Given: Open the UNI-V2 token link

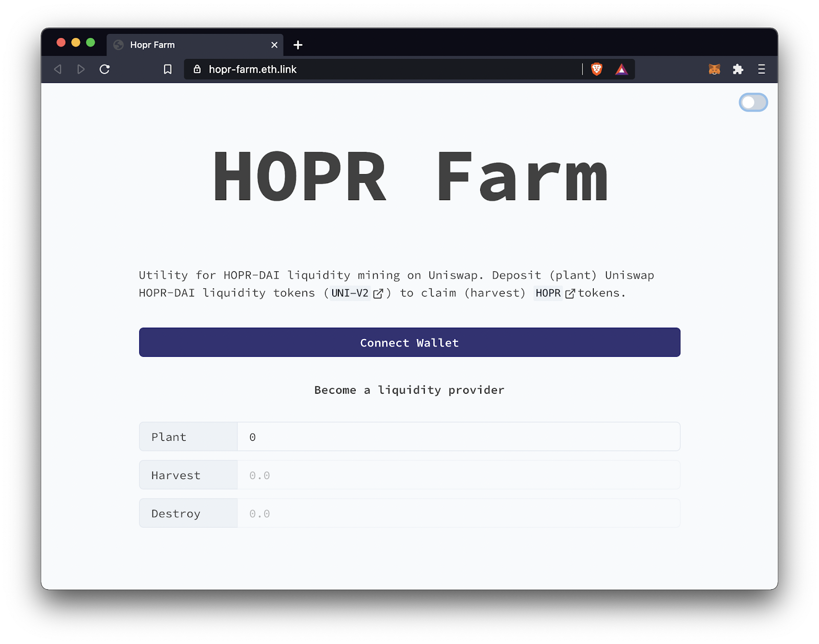Looking at the screenshot, I should tap(357, 293).
